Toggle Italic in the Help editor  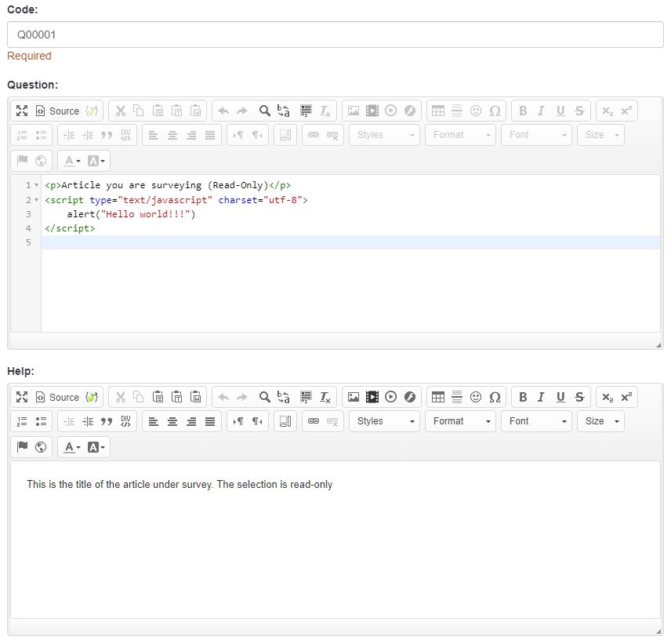541,397
